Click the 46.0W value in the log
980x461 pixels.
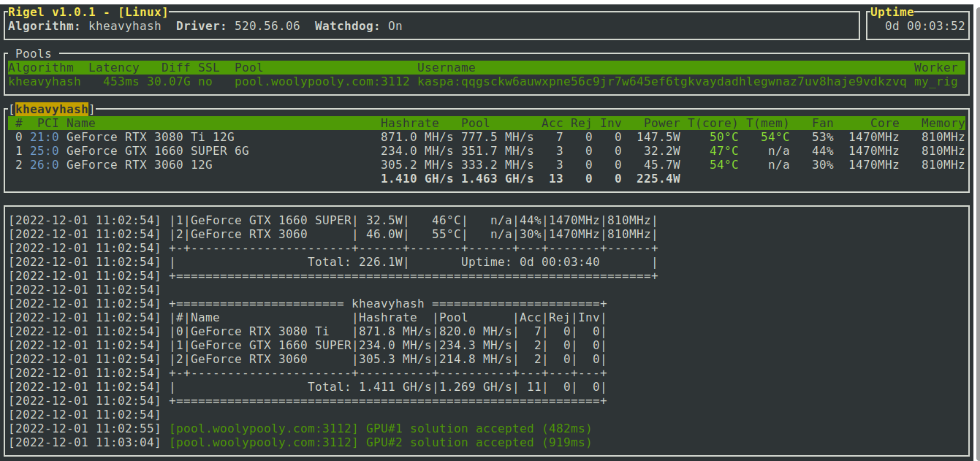coord(384,234)
